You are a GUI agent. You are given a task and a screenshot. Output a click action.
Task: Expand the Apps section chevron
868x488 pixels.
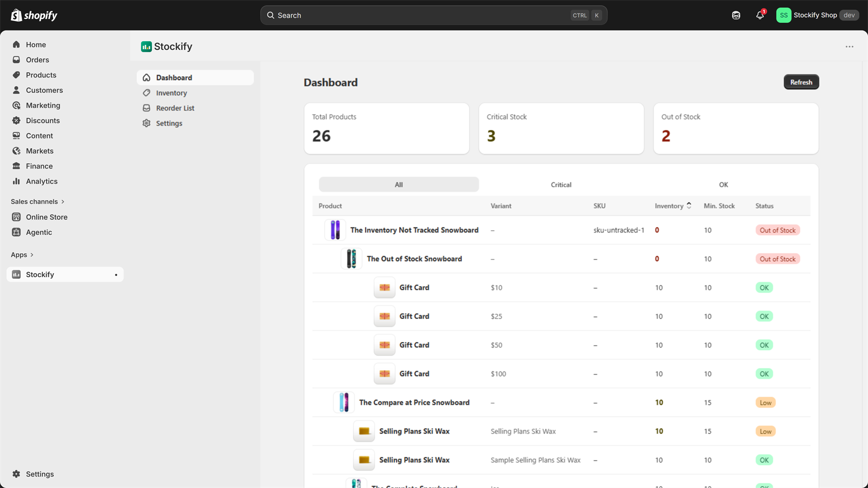click(x=32, y=255)
